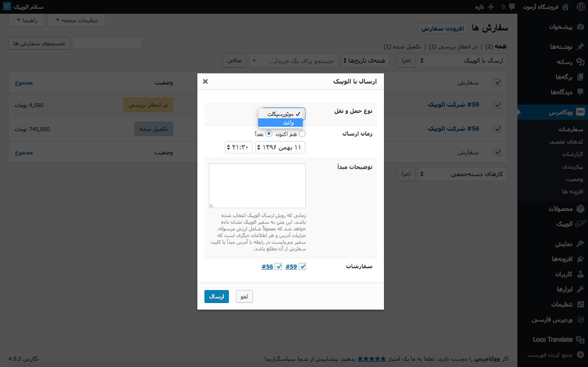Expand the تنظیمات صفحه screen options tab

(77, 20)
